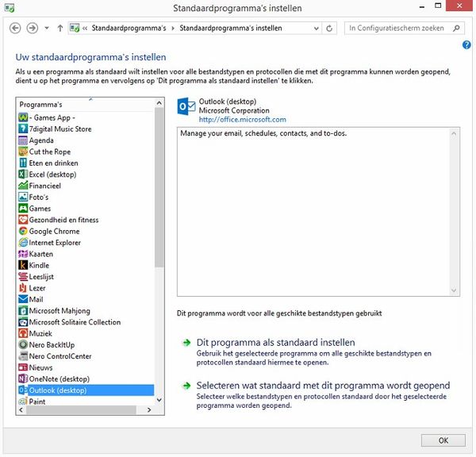Select the 7digital Music Store icon
Screen dimensions: 476x457
23,129
